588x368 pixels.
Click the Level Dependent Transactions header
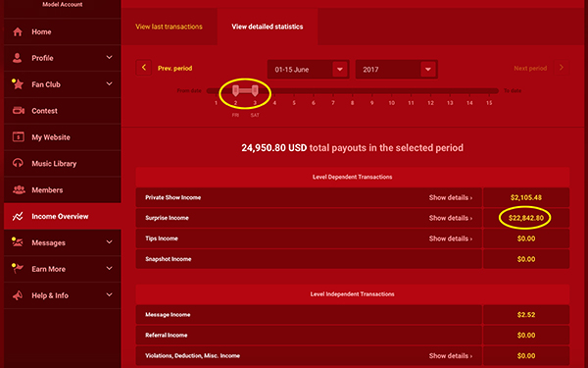click(353, 177)
